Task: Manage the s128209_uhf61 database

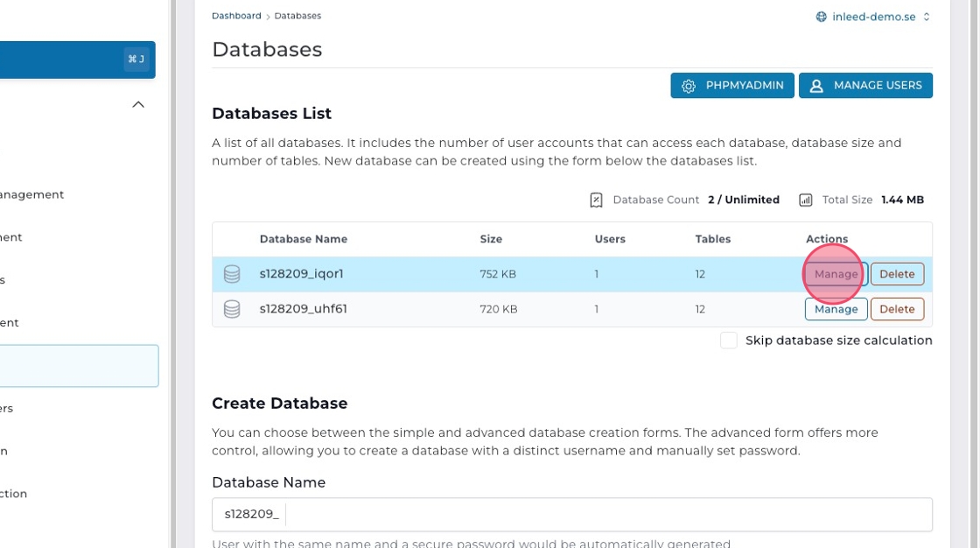Action: (836, 309)
